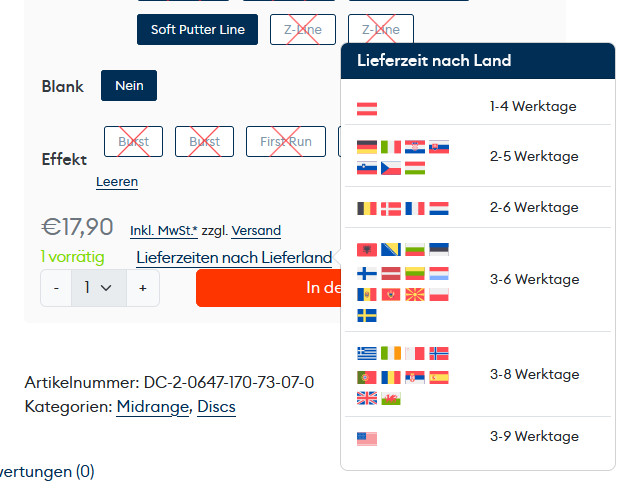Click the United Kingdom flag icon
Viewport: 625px width, 489px height.
(367, 398)
